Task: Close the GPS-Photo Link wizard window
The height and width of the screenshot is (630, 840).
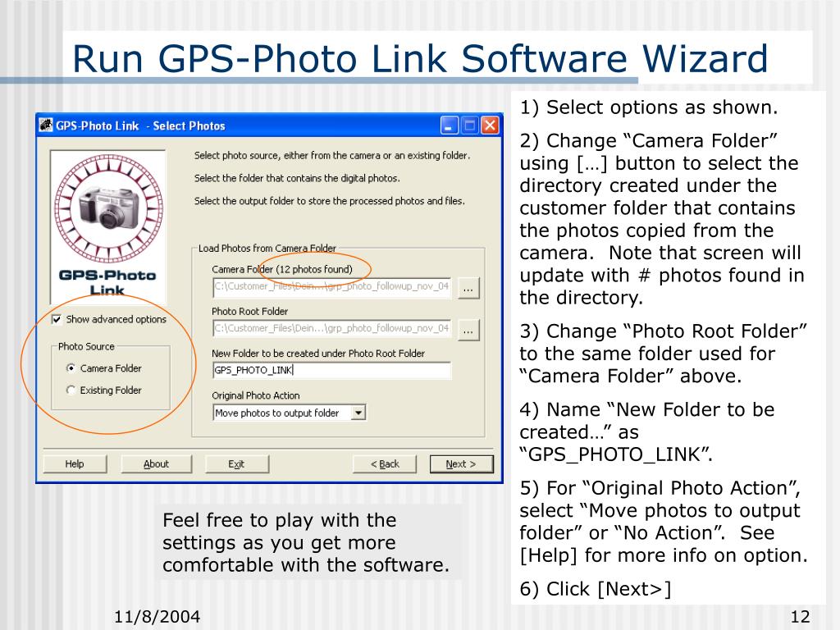Action: tap(490, 126)
